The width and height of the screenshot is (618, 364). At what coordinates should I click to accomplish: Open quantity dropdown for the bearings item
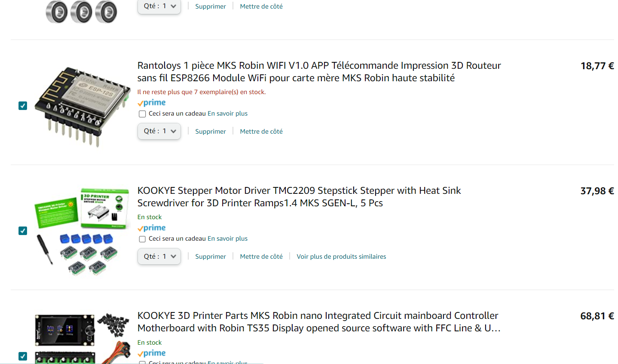pyautogui.click(x=159, y=6)
